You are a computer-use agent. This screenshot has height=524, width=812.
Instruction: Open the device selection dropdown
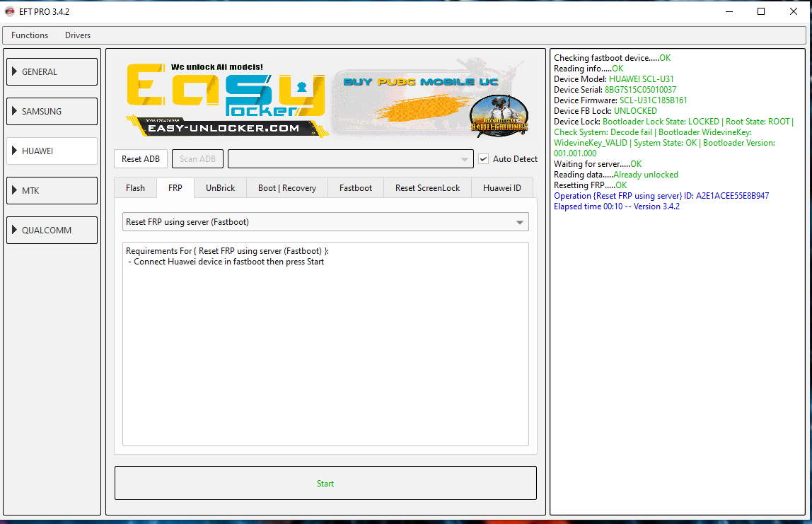pos(351,159)
